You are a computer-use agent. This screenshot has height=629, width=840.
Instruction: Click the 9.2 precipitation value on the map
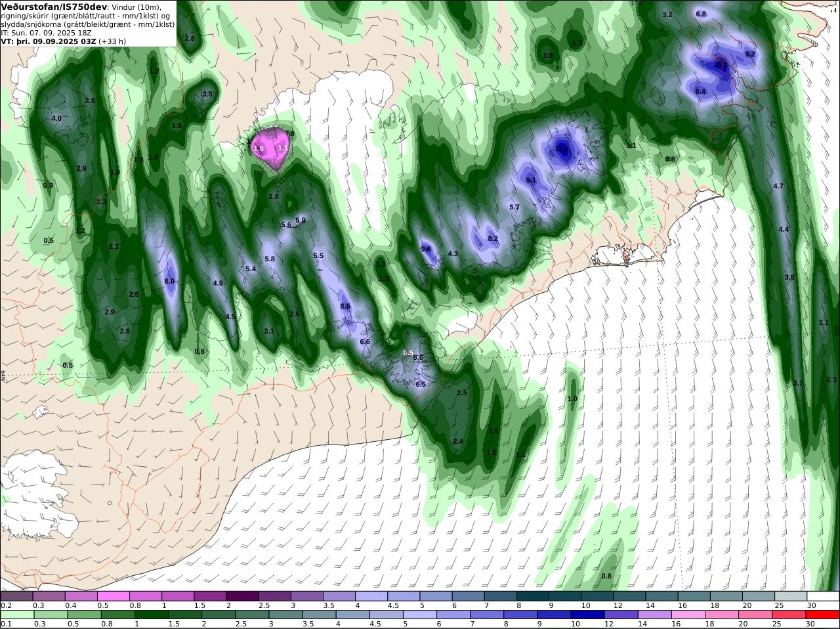click(x=750, y=54)
